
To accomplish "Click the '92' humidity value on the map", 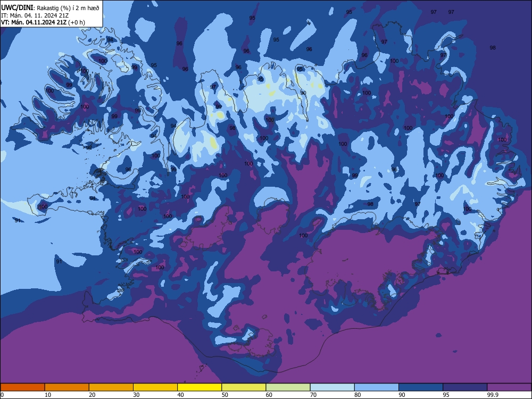I will point(89,147).
